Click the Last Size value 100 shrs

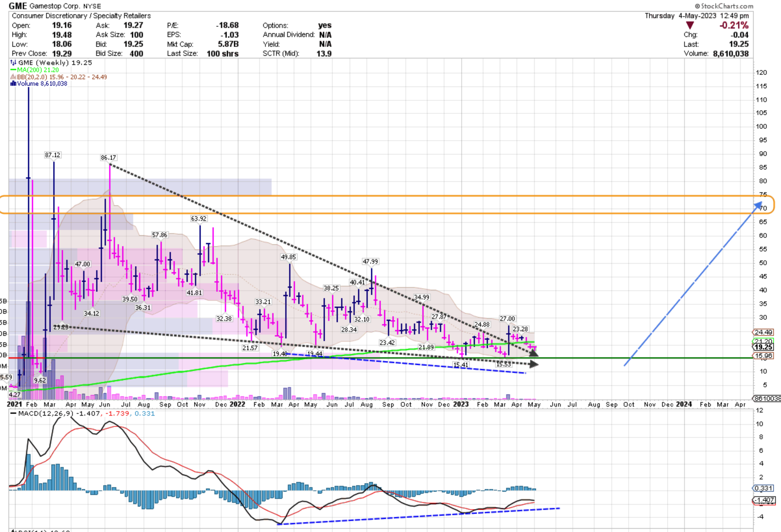pyautogui.click(x=223, y=54)
